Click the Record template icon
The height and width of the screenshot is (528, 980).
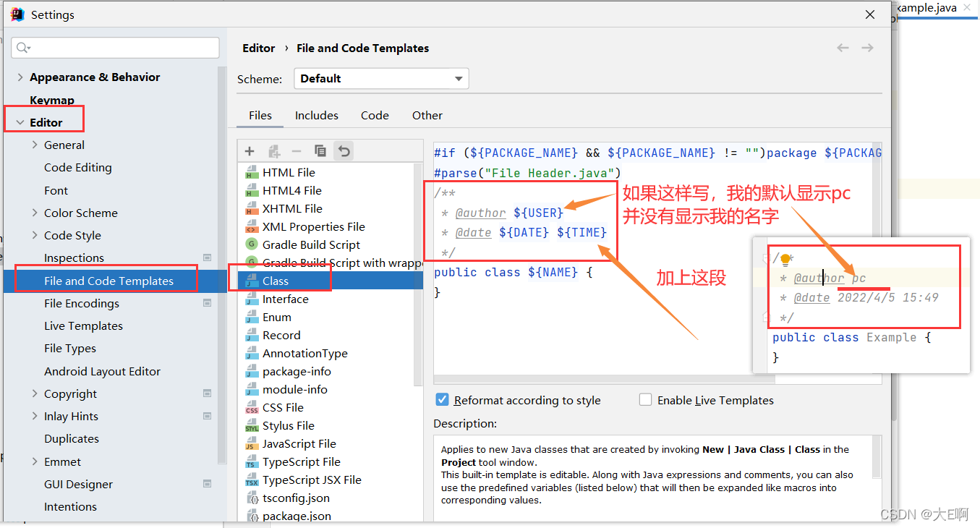click(252, 335)
